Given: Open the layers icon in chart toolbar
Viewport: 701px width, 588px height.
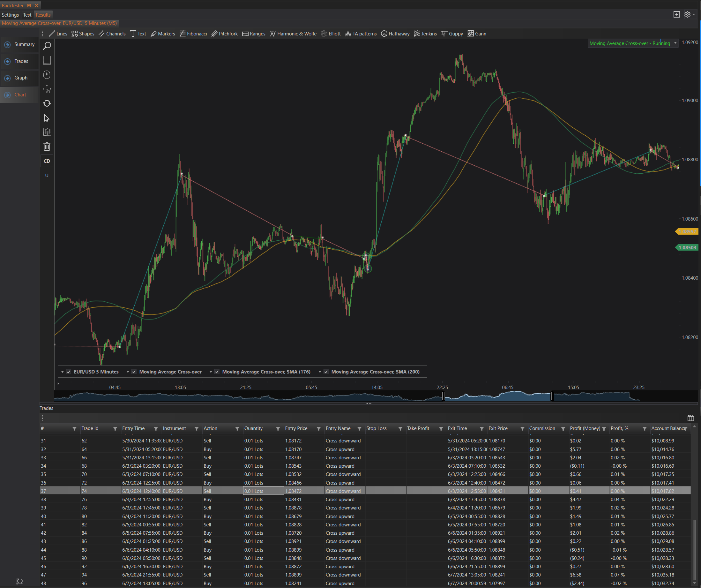Looking at the screenshot, I should [47, 132].
